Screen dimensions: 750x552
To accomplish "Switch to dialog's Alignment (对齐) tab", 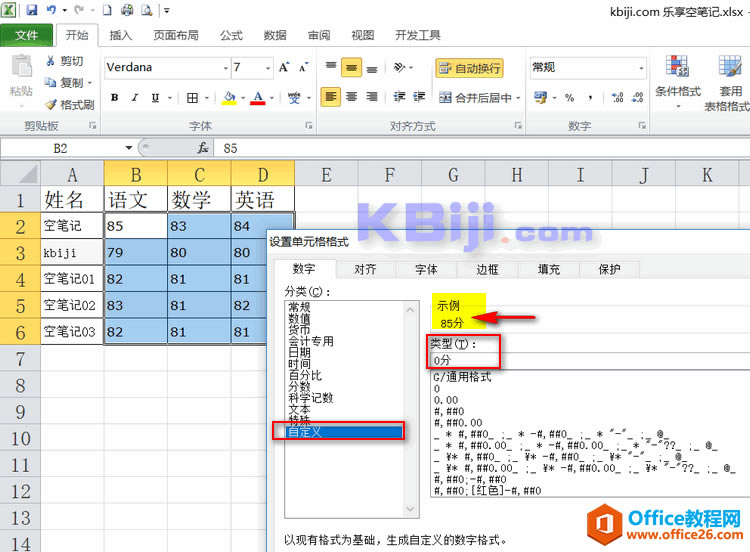I will point(365,269).
